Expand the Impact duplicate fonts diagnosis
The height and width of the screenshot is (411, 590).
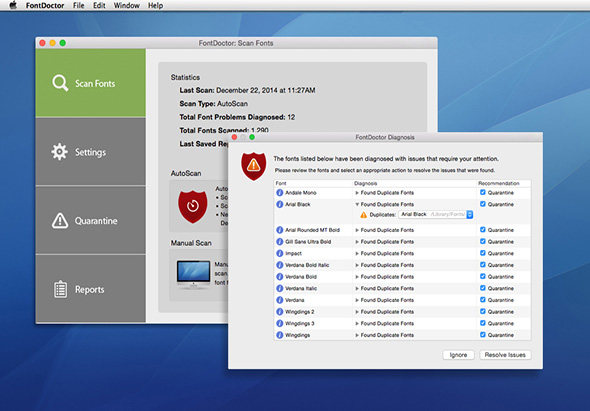tap(357, 253)
